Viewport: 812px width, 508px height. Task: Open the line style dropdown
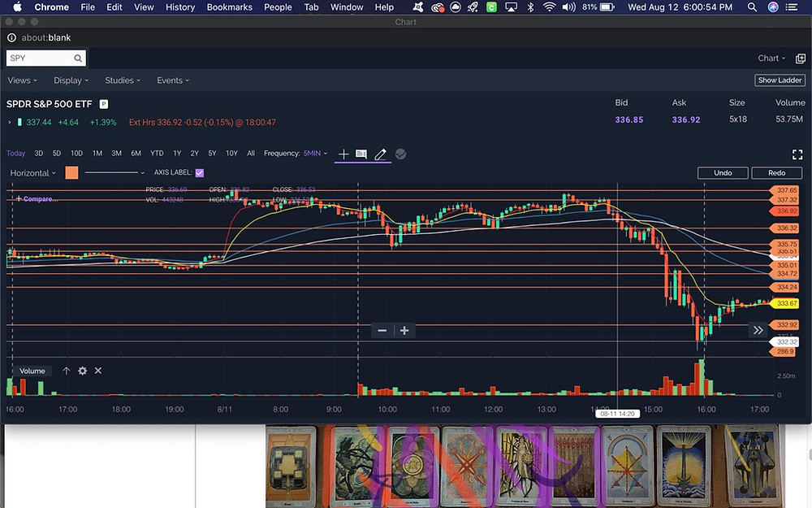114,172
